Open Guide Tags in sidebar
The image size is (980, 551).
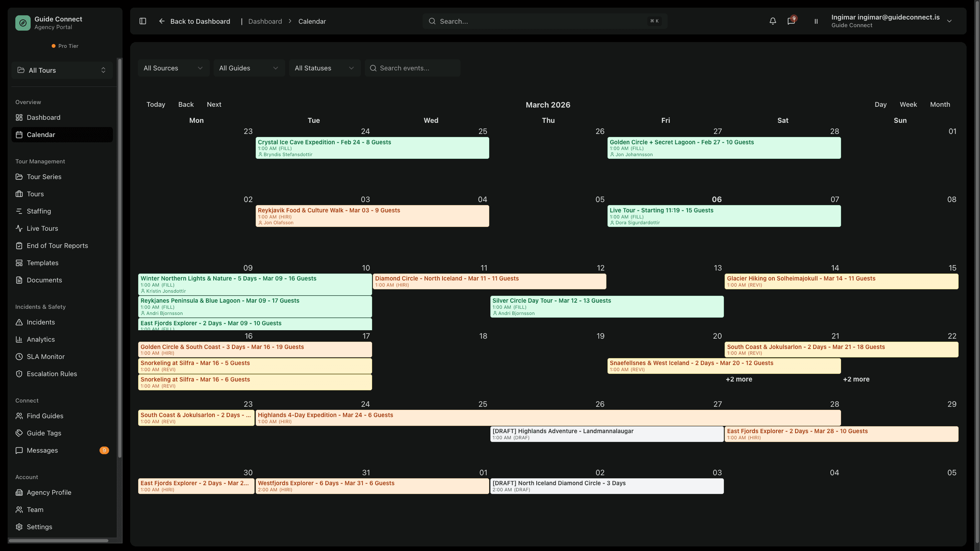pos(44,433)
